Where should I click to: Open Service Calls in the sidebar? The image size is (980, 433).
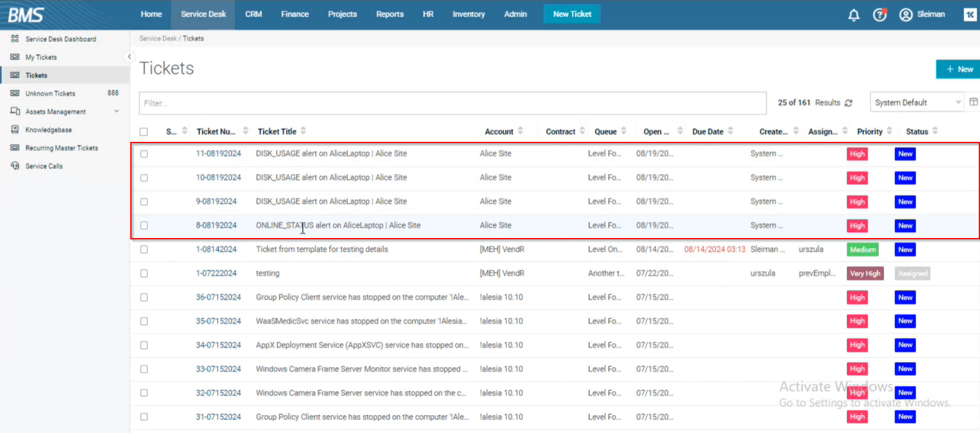(x=44, y=167)
